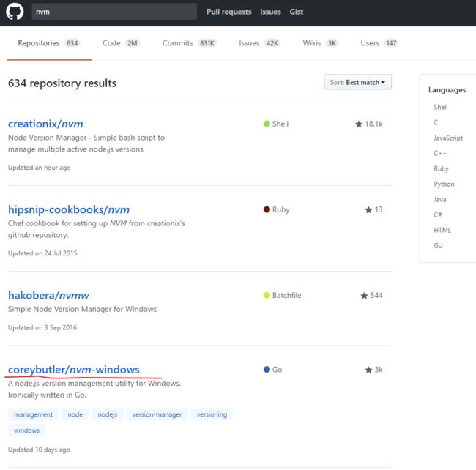
Task: Open the Sort: Best match dropdown
Action: point(357,82)
